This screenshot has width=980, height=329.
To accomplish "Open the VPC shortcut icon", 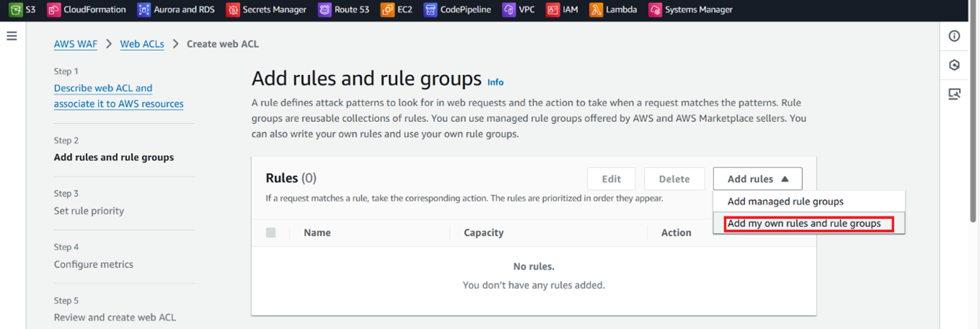I will (509, 10).
